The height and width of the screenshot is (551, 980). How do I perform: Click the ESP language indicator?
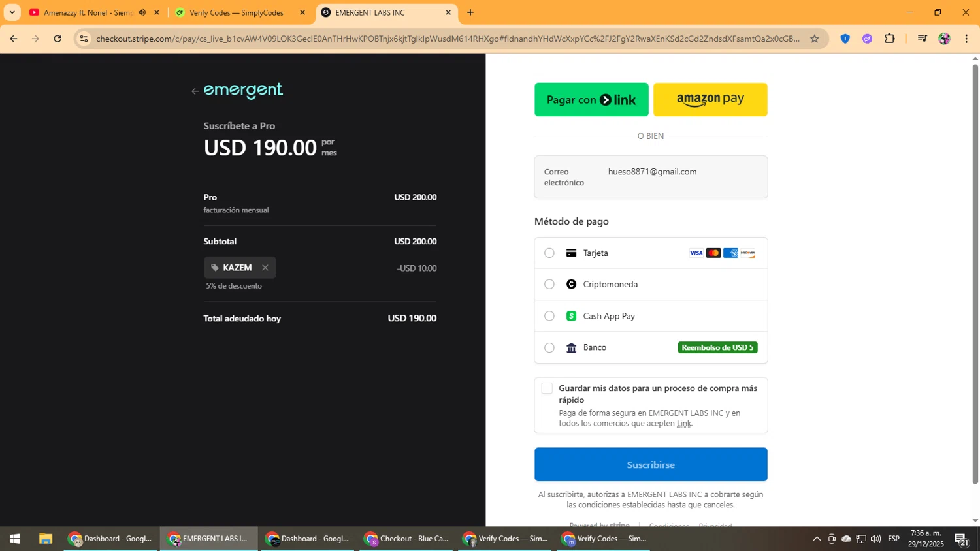tap(894, 539)
